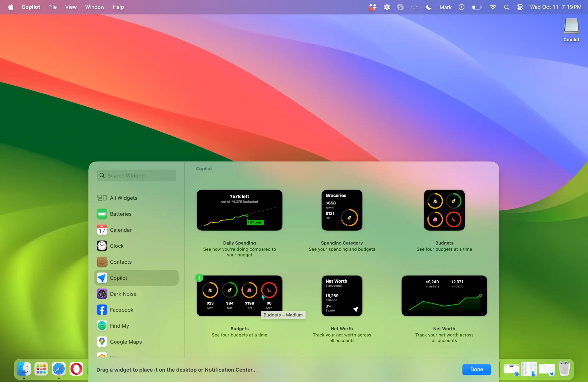588x382 pixels.
Task: Open the Trash in the Dock
Action: point(564,369)
